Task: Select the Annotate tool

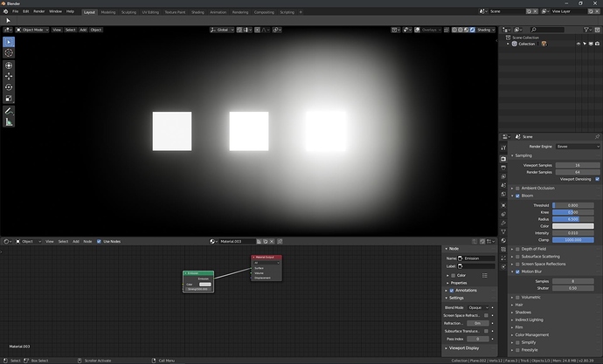Action: point(9,112)
